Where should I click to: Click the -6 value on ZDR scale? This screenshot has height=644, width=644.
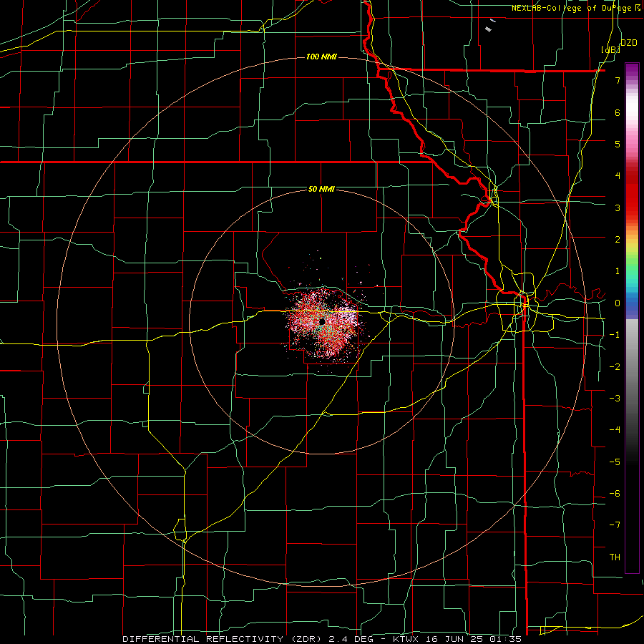pyautogui.click(x=615, y=494)
